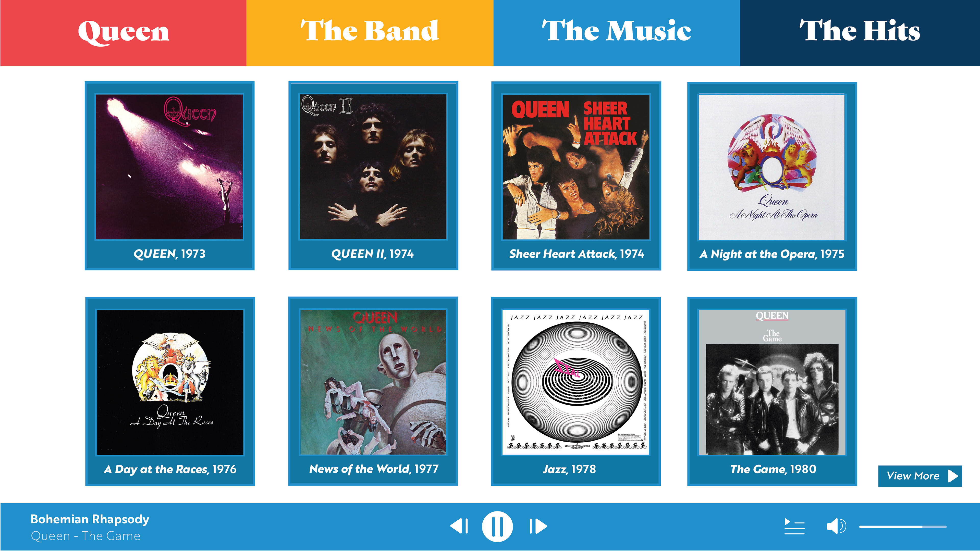Click the Bohemian Rhapsody now-playing title

[x=90, y=519]
